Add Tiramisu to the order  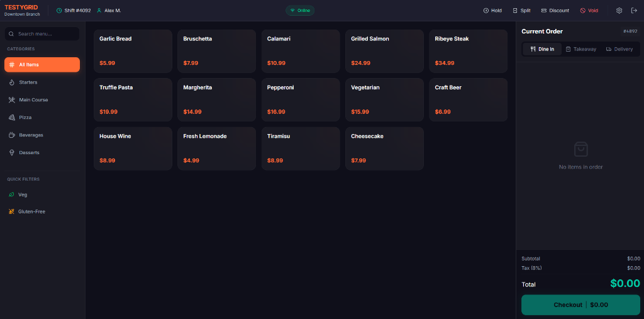click(301, 148)
